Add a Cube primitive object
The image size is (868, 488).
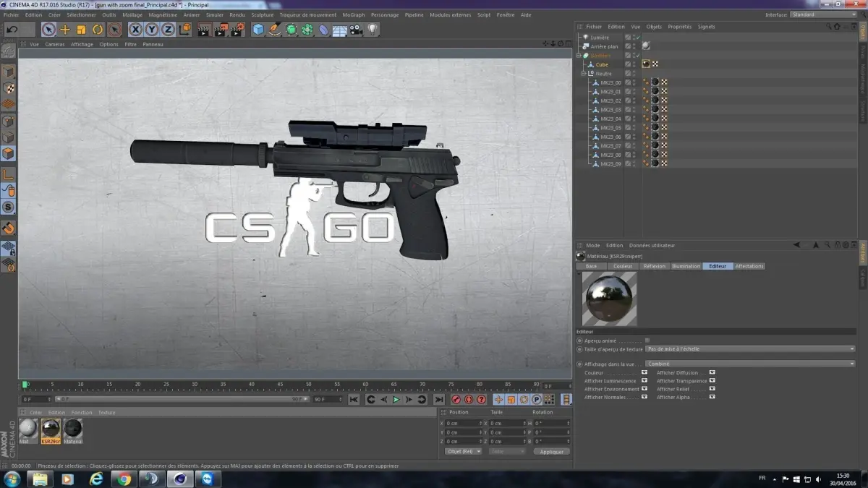click(258, 30)
